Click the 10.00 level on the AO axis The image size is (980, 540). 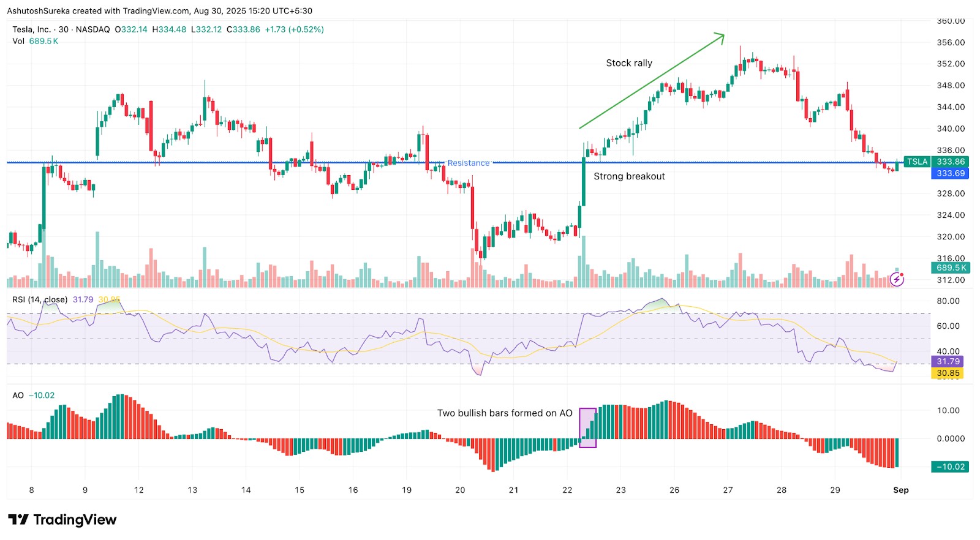click(948, 410)
